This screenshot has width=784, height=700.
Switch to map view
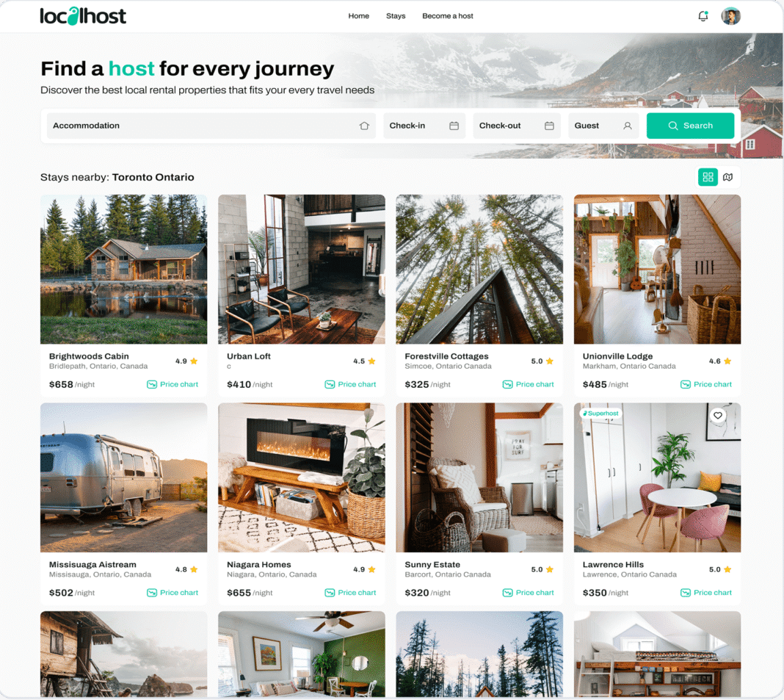point(728,177)
